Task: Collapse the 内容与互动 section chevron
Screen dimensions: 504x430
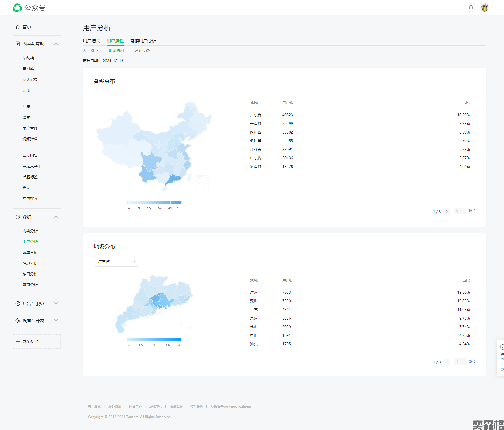Action: (56, 44)
